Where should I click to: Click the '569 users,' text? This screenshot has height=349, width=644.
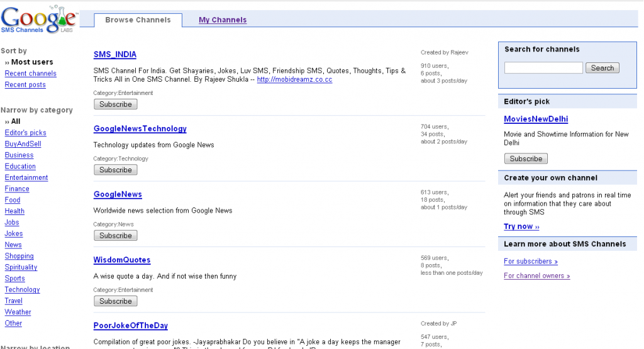435,258
